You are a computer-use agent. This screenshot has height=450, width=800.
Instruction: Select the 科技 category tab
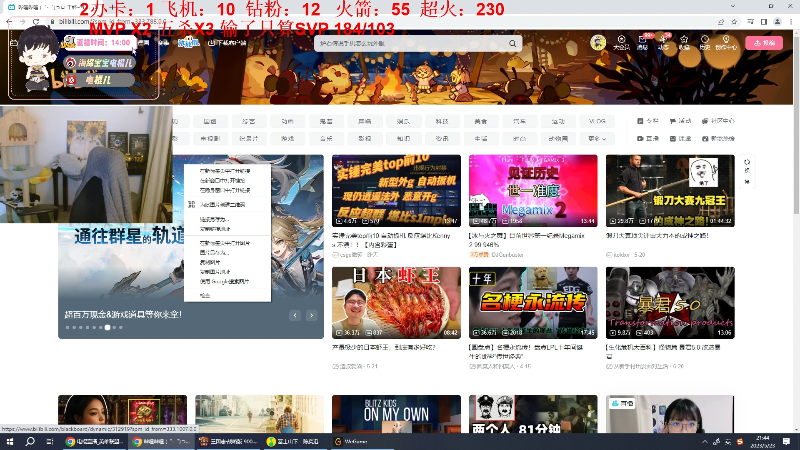point(442,121)
